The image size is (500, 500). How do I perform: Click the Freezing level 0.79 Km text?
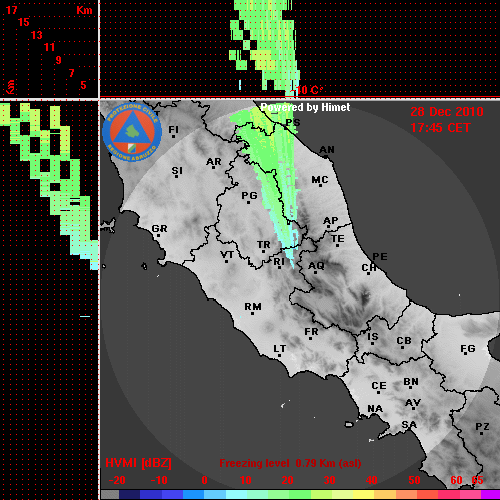290,463
